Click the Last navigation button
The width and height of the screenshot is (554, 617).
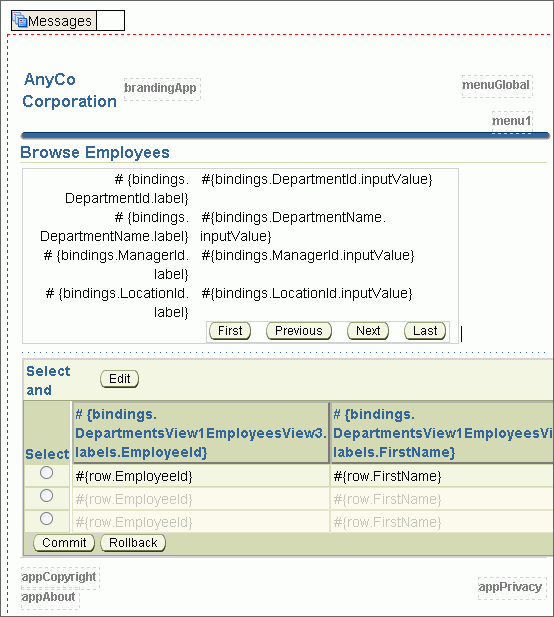[x=425, y=331]
